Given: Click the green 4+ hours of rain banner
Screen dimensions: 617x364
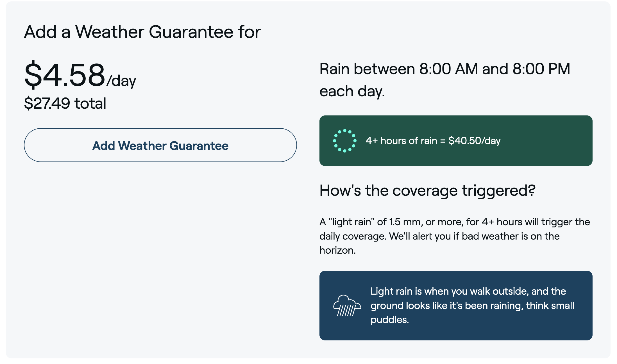Looking at the screenshot, I should click(456, 141).
